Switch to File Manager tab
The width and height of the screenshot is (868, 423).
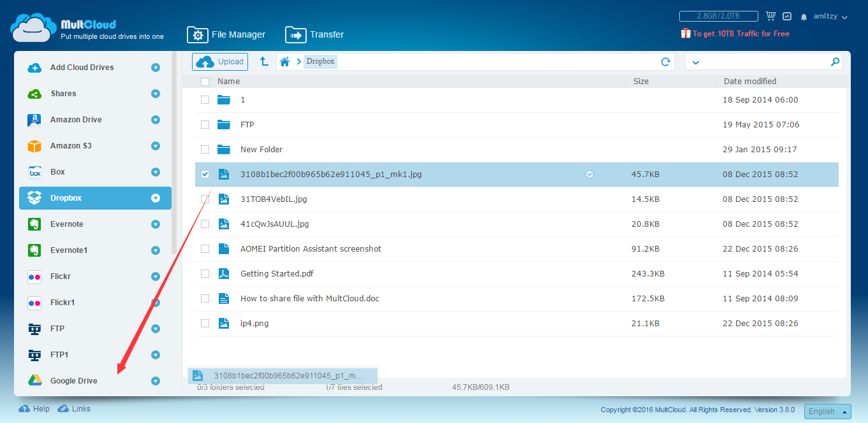(x=226, y=34)
